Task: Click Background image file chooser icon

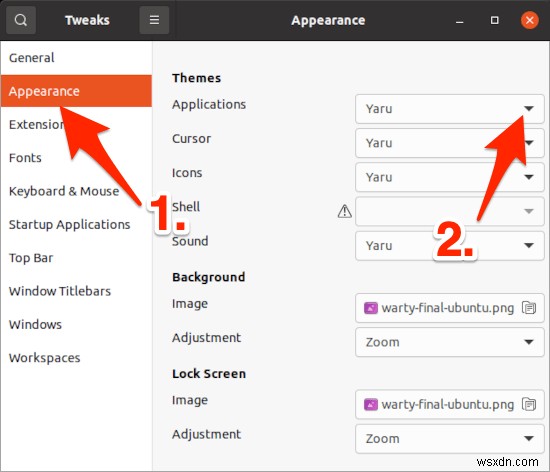Action: (x=529, y=308)
